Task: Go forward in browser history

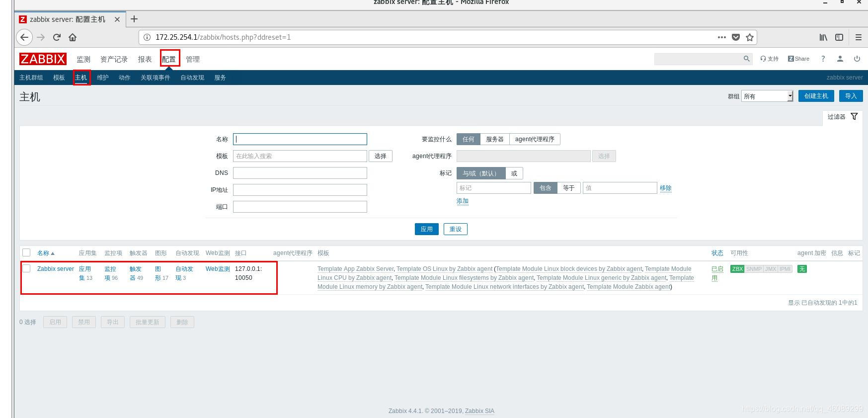Action: 41,37
